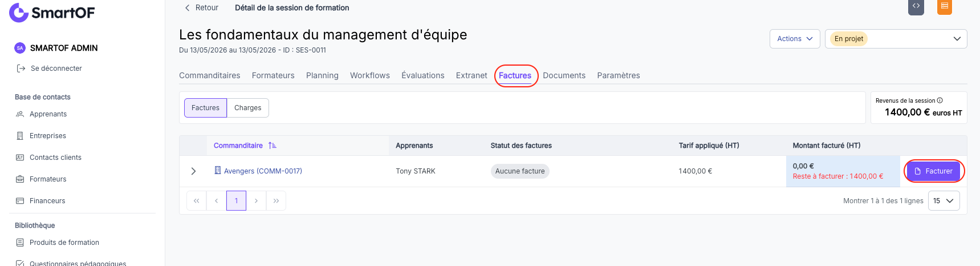Click the orange document icon button

coord(945,6)
